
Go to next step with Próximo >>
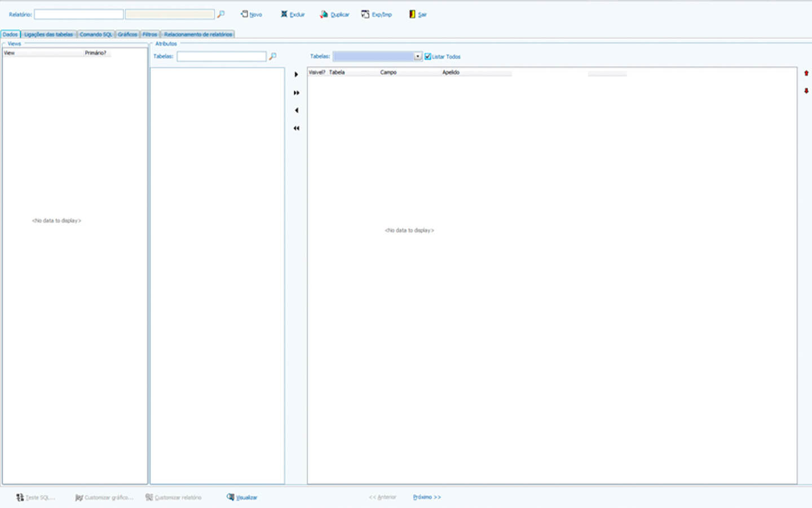point(427,497)
